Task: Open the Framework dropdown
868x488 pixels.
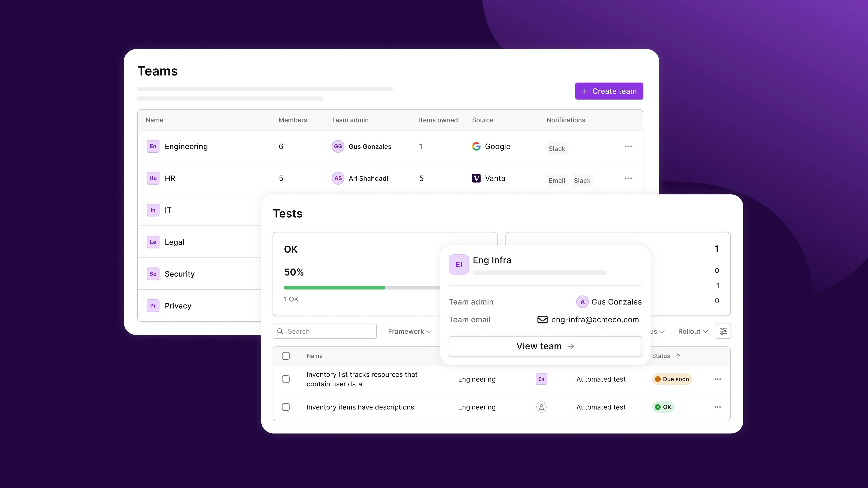Action: (x=409, y=331)
